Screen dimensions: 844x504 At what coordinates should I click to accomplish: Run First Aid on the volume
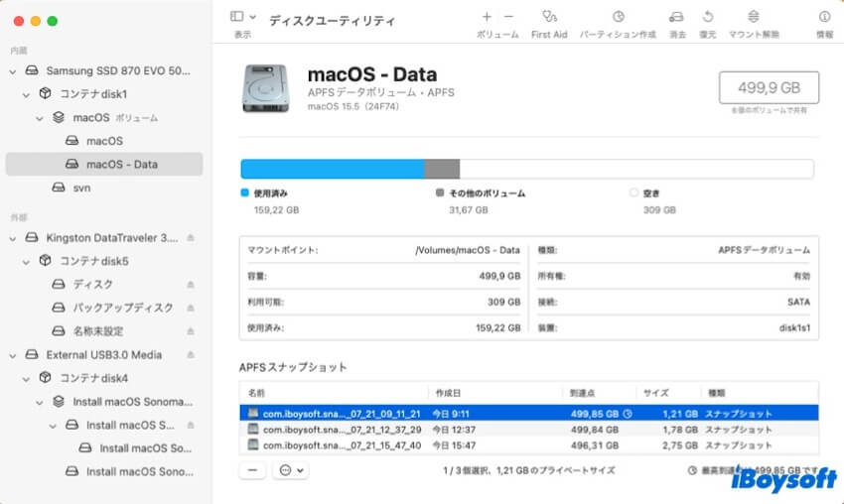(x=549, y=17)
